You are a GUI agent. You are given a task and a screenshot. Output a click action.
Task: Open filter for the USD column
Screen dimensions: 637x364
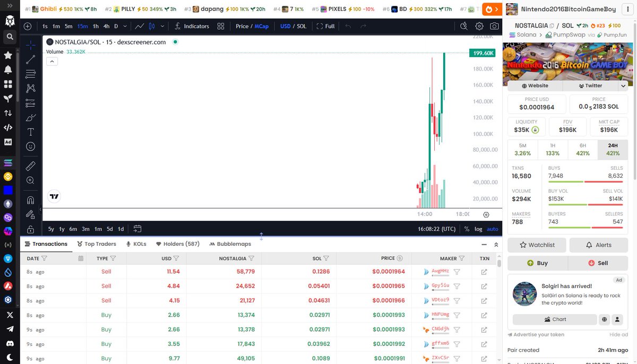click(176, 258)
